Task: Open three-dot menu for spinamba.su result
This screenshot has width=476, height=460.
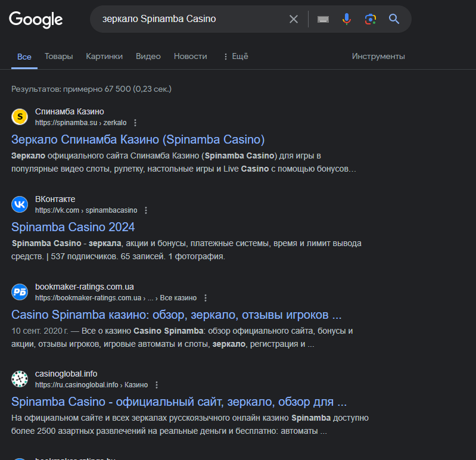Action: click(x=135, y=123)
